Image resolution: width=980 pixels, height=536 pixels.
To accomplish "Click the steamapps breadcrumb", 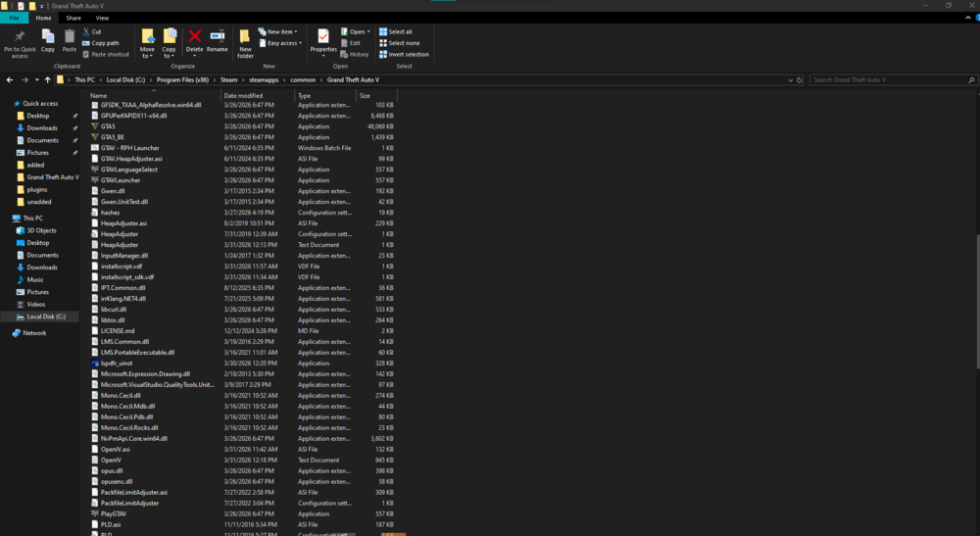I will click(x=264, y=80).
